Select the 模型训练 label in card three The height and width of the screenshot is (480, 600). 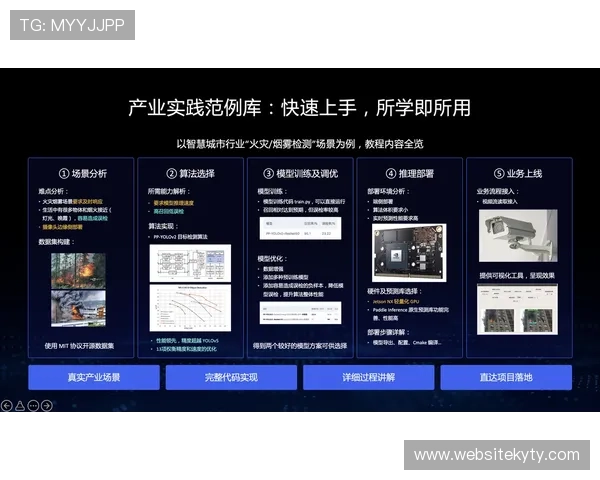[x=272, y=191]
